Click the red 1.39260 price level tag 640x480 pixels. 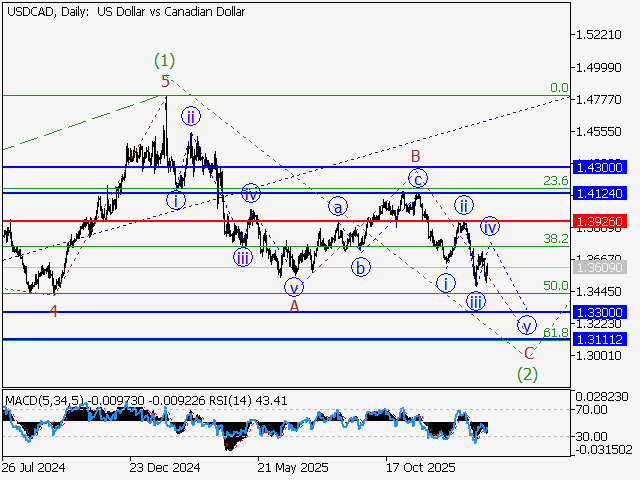coord(600,219)
